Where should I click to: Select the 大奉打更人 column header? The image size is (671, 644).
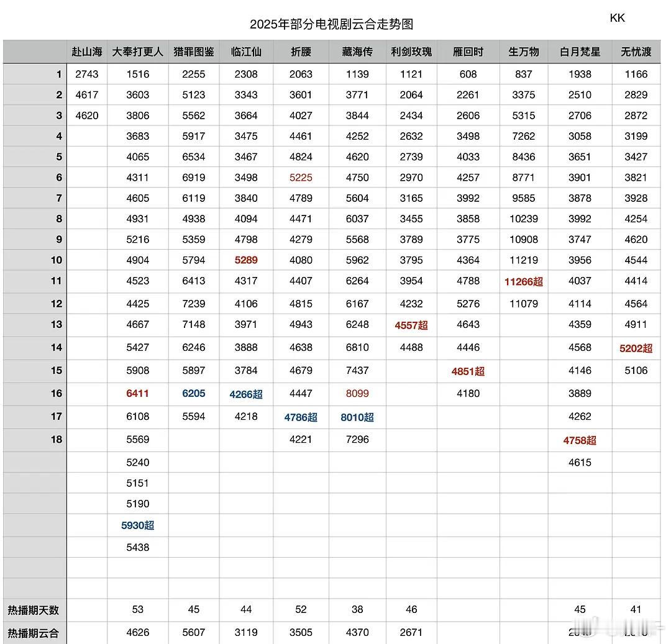(137, 52)
